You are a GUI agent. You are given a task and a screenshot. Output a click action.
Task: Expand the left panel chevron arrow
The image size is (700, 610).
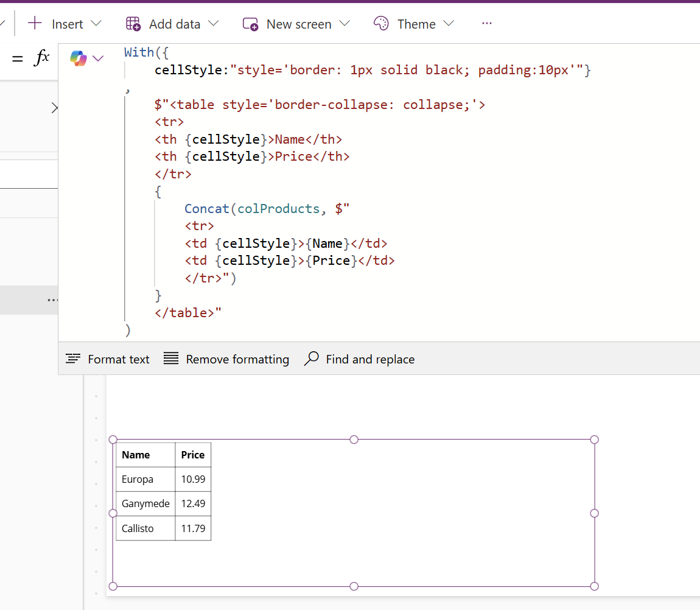[54, 108]
